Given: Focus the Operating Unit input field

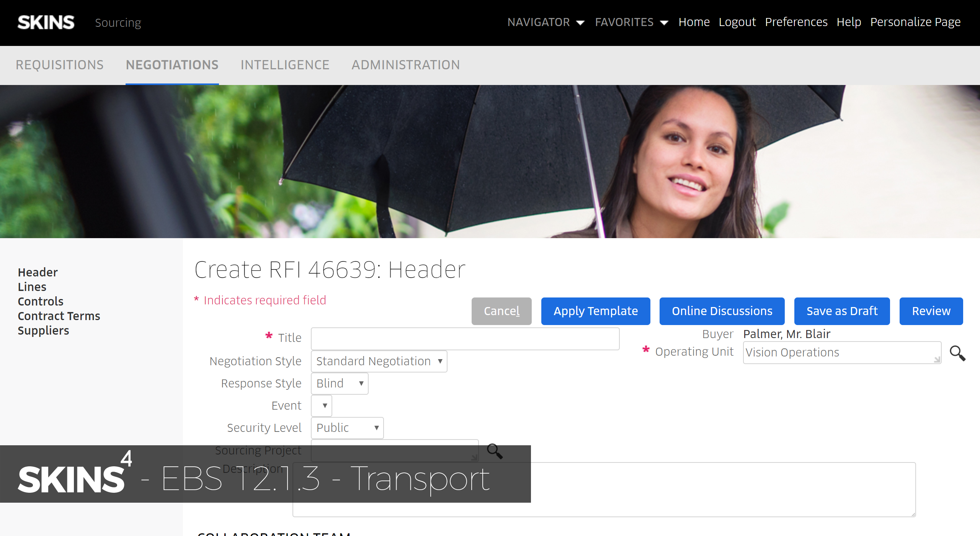Looking at the screenshot, I should tap(842, 352).
